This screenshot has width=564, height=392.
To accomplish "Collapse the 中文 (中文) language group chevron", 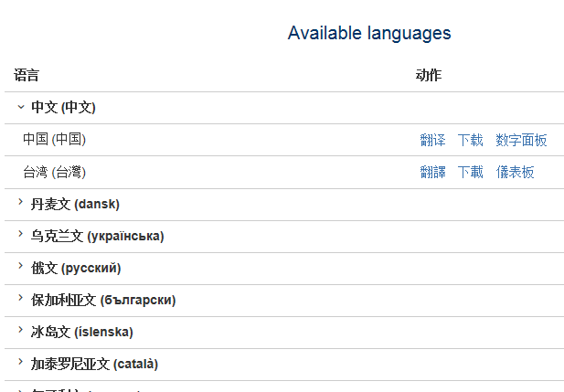I will pos(20,107).
